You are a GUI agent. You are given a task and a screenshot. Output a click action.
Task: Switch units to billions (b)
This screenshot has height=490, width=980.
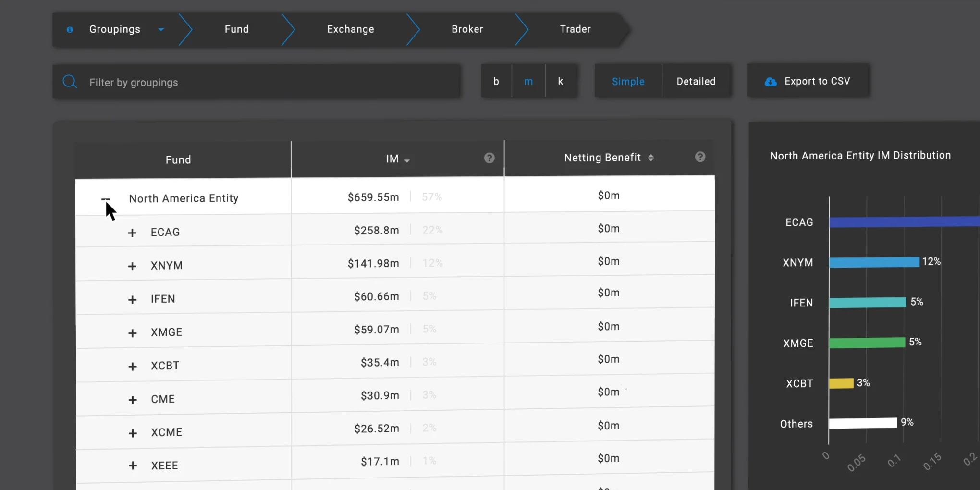[x=496, y=81]
